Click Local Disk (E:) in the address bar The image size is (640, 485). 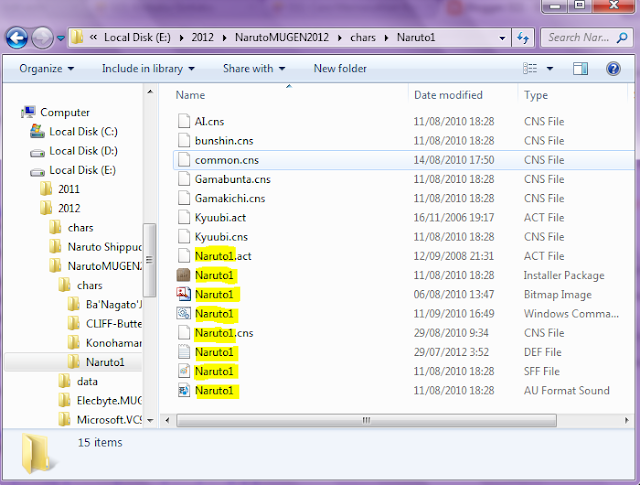(x=137, y=38)
